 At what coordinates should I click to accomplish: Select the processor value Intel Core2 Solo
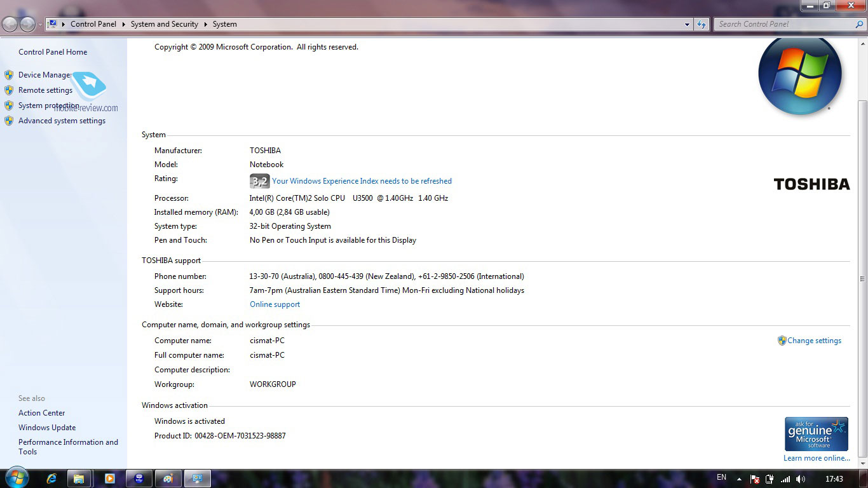pos(349,198)
